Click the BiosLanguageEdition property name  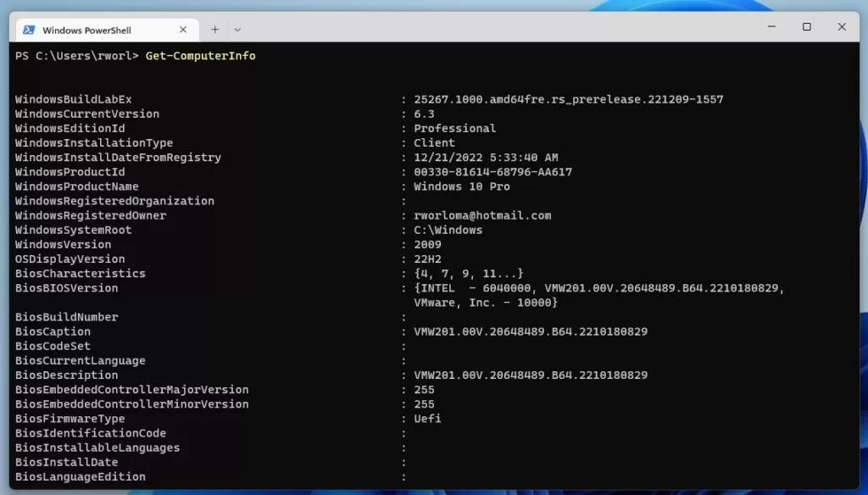(x=81, y=476)
